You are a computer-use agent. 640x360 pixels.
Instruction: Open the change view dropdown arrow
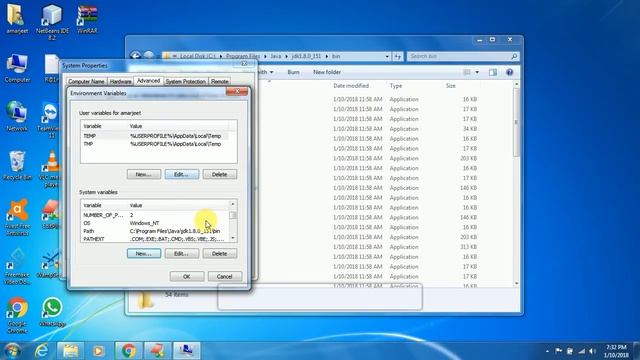(x=477, y=72)
